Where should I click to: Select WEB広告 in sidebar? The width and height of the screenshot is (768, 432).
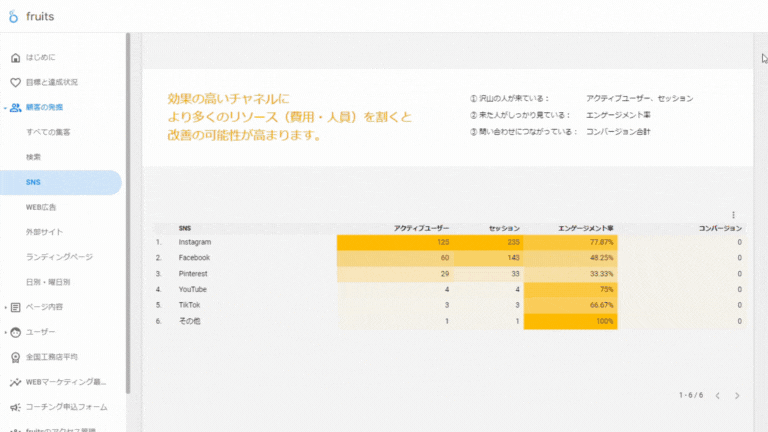[x=41, y=207]
